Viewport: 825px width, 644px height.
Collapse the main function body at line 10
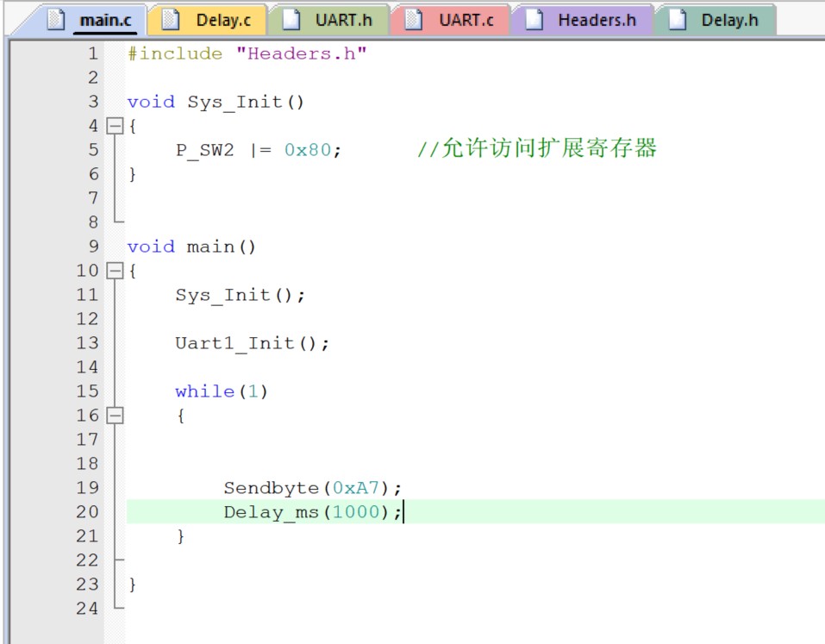114,271
